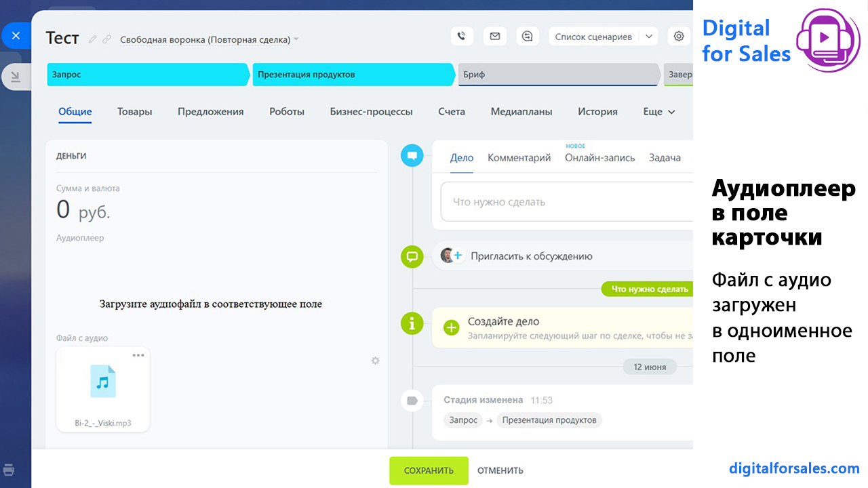Switch to the Комментарий timeline tab
The height and width of the screenshot is (488, 868).
pyautogui.click(x=519, y=158)
